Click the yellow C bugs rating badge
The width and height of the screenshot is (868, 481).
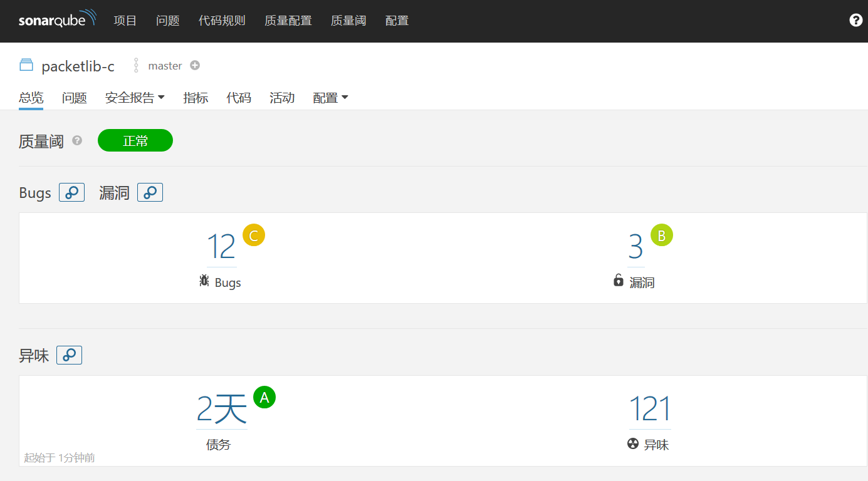pos(254,235)
